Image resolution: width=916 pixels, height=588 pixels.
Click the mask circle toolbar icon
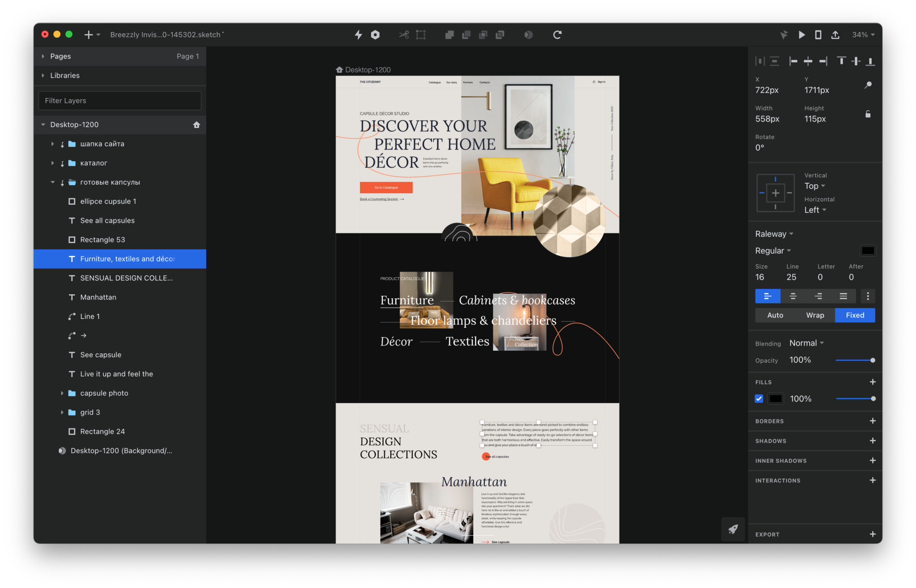[x=528, y=35]
